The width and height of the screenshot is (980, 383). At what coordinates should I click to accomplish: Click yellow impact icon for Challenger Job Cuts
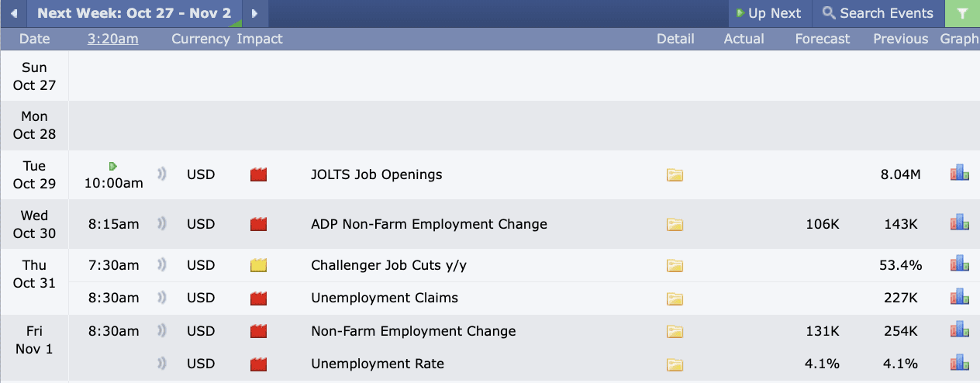tap(258, 266)
